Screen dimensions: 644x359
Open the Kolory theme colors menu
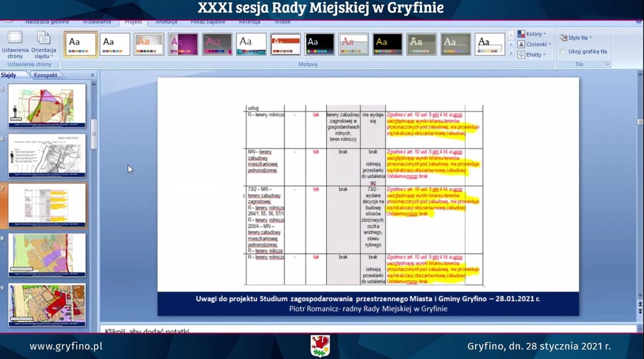[x=532, y=34]
